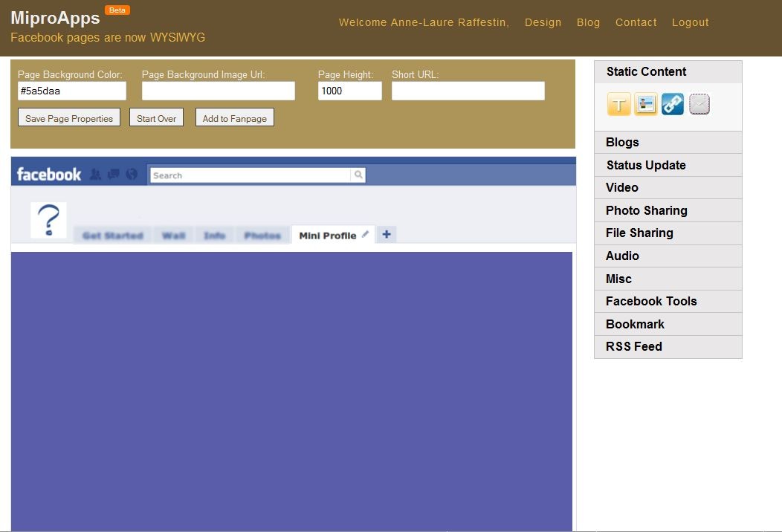Click the Facebook messages icon
Screen dimensions: 782x532
pos(114,174)
